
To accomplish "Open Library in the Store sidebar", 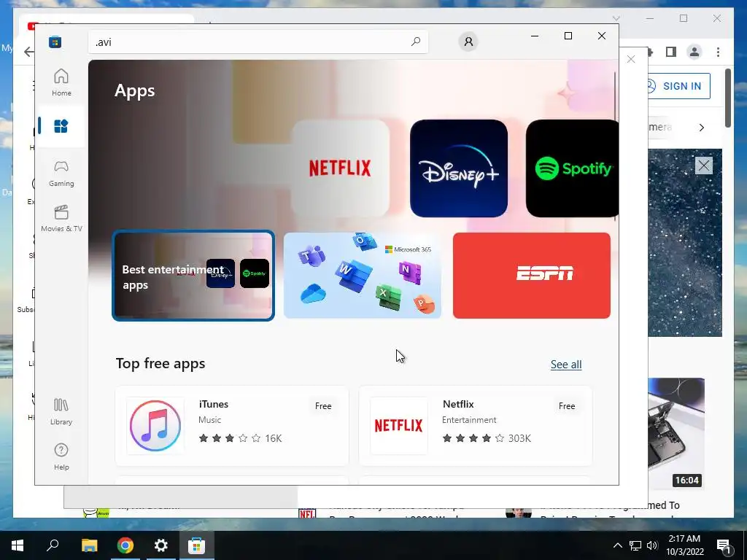I will (61, 412).
